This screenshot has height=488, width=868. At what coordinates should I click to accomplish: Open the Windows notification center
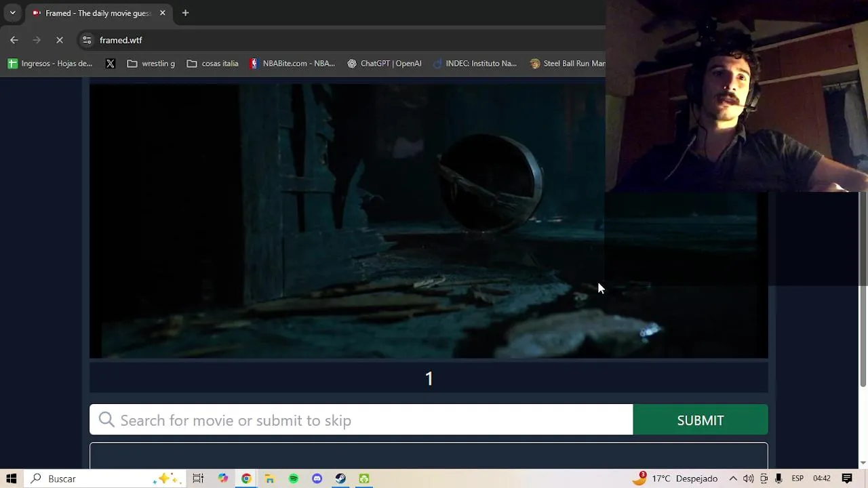point(847,479)
